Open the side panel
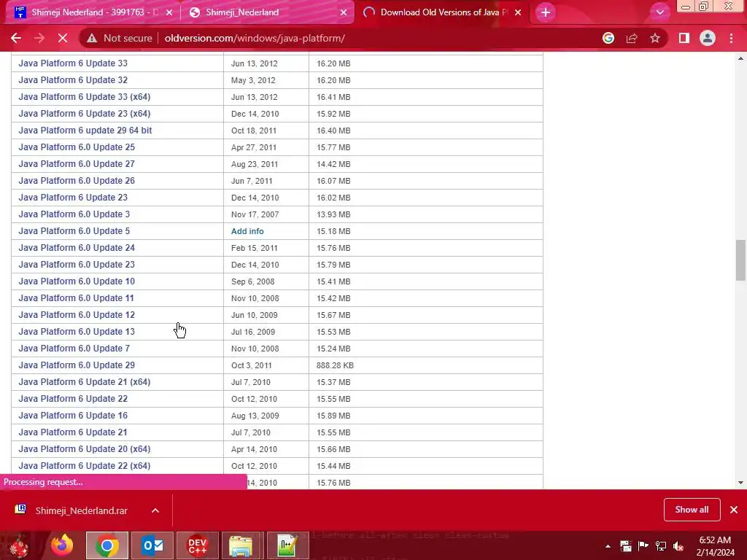 (684, 38)
